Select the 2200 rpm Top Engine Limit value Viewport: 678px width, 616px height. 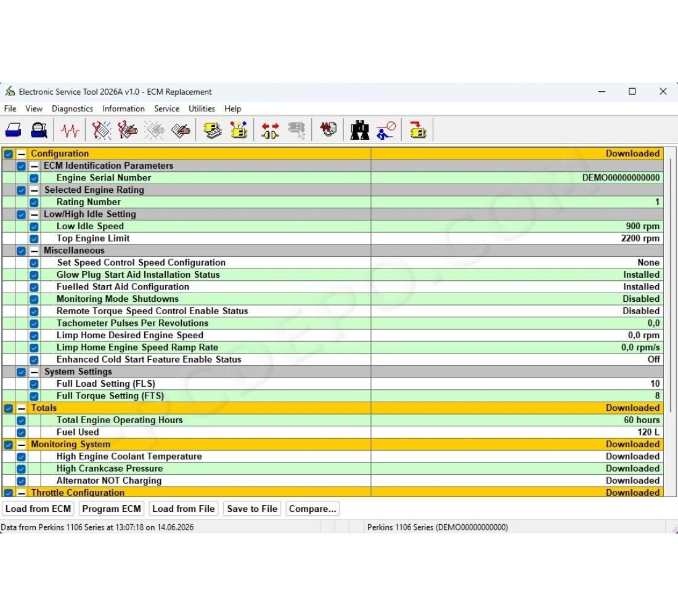point(640,238)
